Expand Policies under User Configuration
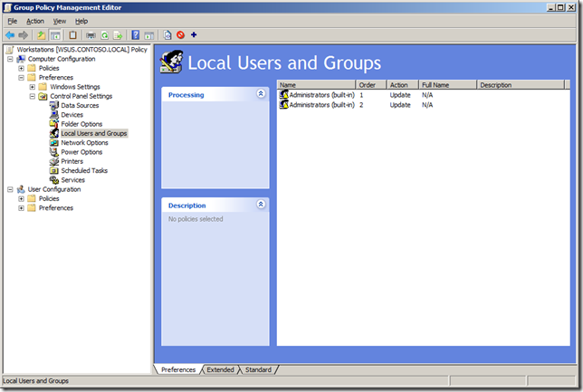583x392 pixels. tap(22, 198)
